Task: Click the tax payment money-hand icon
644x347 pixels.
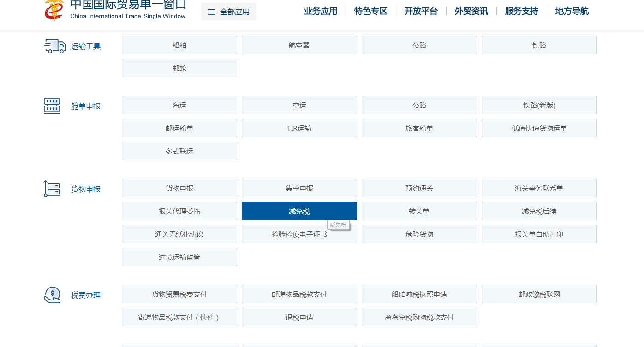Action: [x=52, y=295]
